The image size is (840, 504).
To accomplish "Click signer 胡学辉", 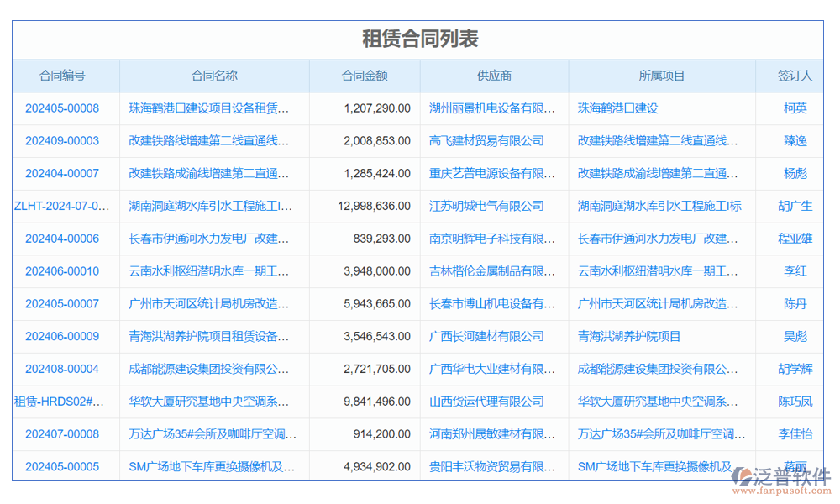I will [x=795, y=369].
